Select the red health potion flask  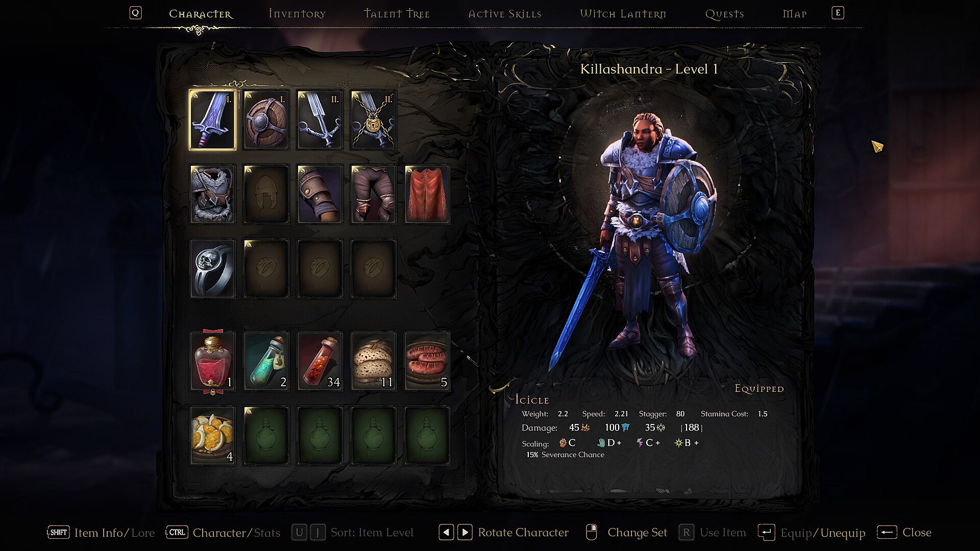(x=212, y=361)
